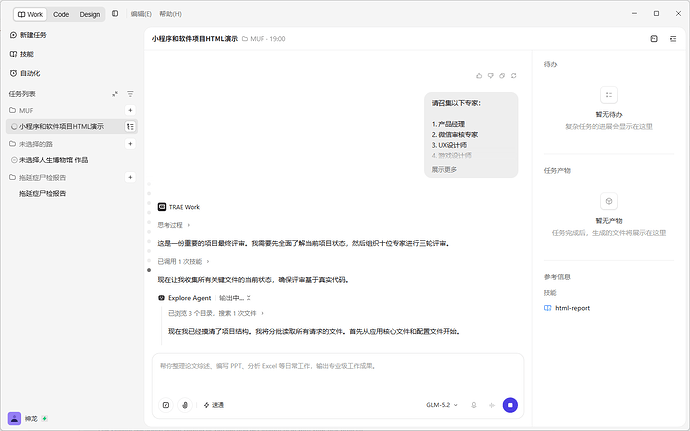Click the message input text area
Screen dimensions: 690x431
tap(338, 373)
